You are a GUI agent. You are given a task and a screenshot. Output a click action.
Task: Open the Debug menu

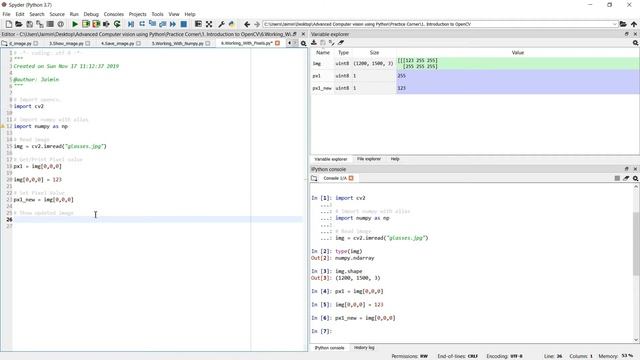point(91,14)
